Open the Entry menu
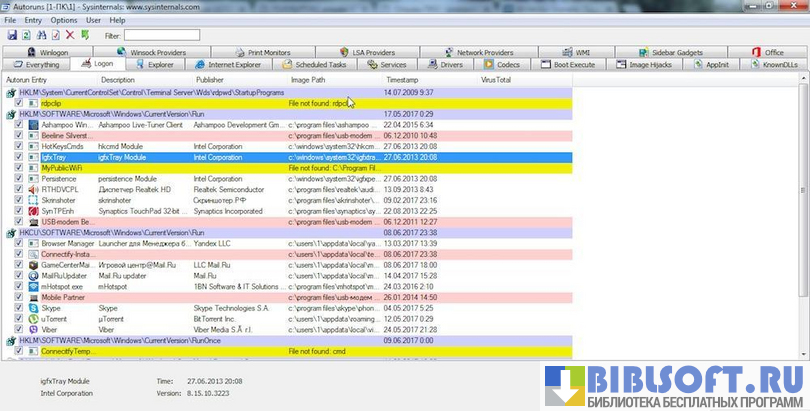This screenshot has width=810, height=411. [x=33, y=20]
